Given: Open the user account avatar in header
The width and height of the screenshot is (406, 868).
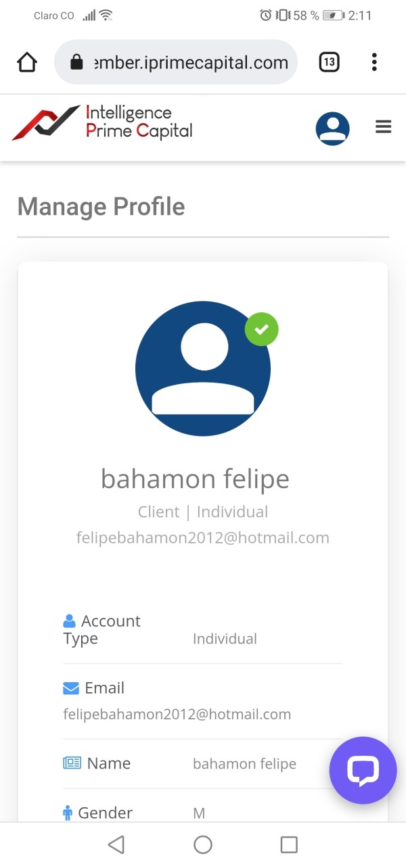Looking at the screenshot, I should point(332,128).
